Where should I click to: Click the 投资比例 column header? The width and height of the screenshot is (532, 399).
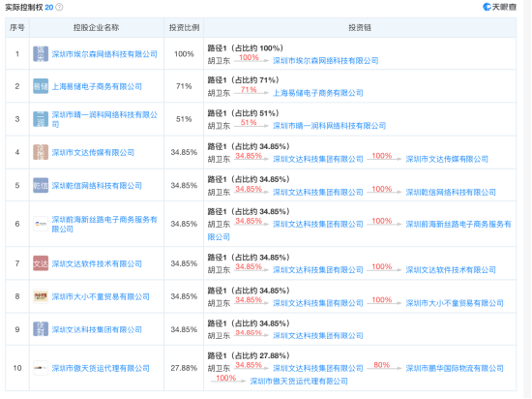(184, 27)
